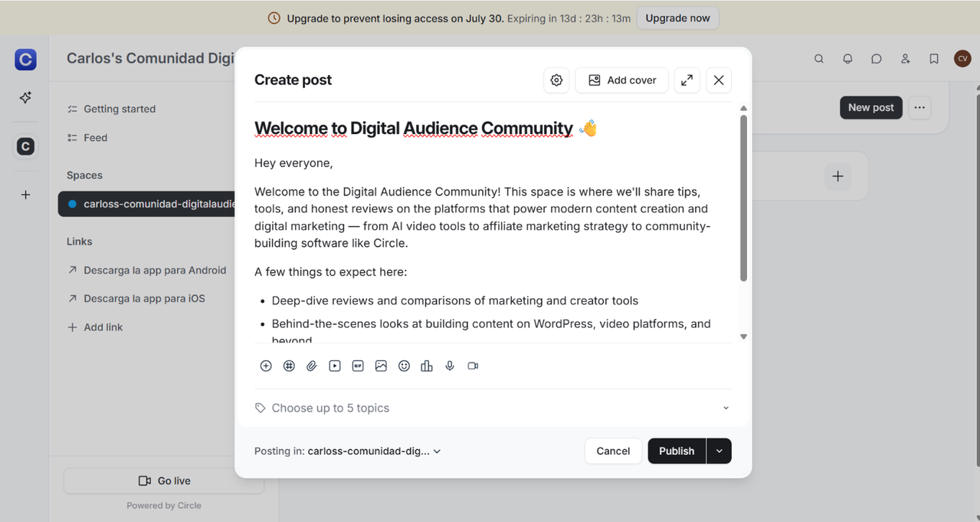Click the editor scrollbar up arrow
The width and height of the screenshot is (980, 522).
click(743, 109)
